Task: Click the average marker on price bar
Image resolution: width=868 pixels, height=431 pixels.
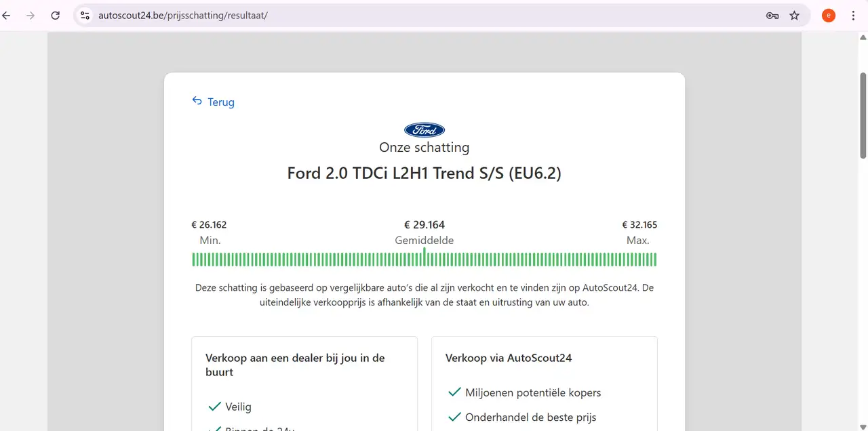Action: (425, 258)
